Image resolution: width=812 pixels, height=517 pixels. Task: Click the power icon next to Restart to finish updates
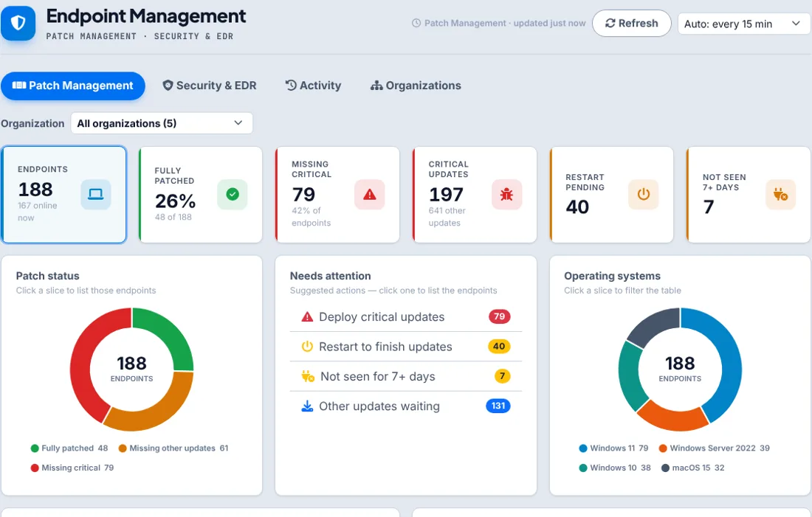[x=307, y=346]
